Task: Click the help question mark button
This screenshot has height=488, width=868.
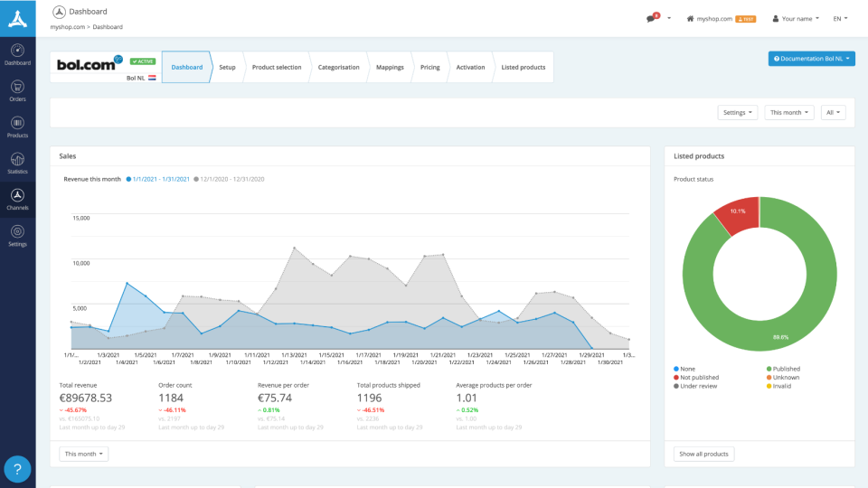Action: tap(18, 469)
